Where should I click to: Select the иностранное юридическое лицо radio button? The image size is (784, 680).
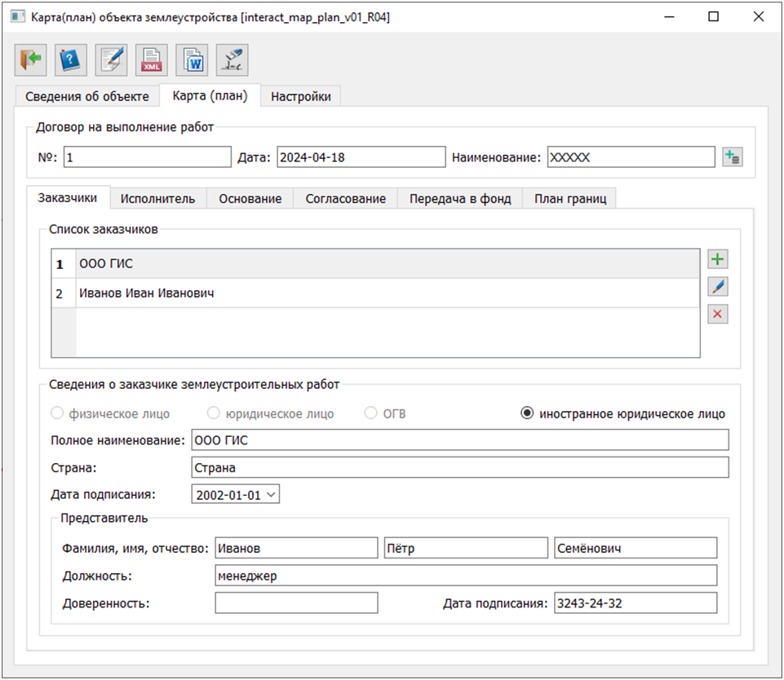(x=527, y=413)
